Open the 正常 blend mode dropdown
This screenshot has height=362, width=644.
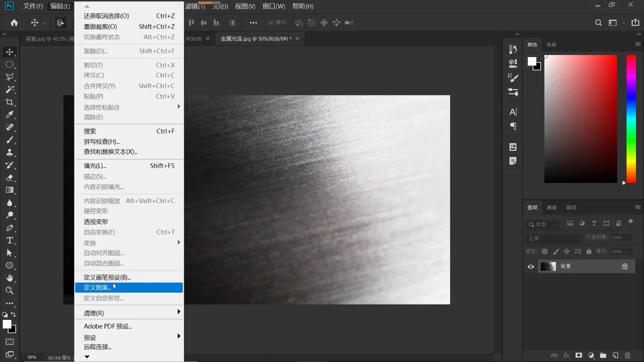(x=554, y=238)
